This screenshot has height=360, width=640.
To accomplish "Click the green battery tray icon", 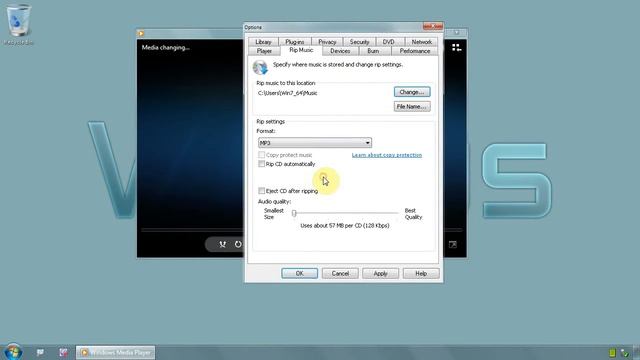I will tap(612, 353).
